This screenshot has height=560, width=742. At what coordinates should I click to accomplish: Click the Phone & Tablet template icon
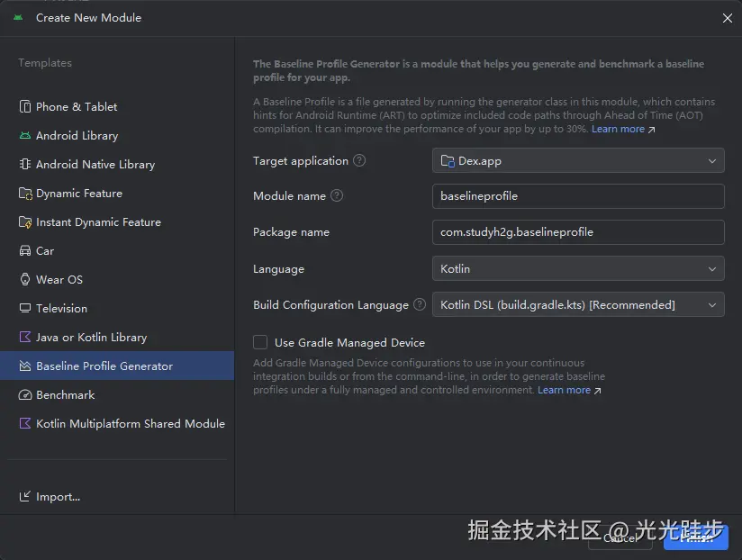click(25, 106)
